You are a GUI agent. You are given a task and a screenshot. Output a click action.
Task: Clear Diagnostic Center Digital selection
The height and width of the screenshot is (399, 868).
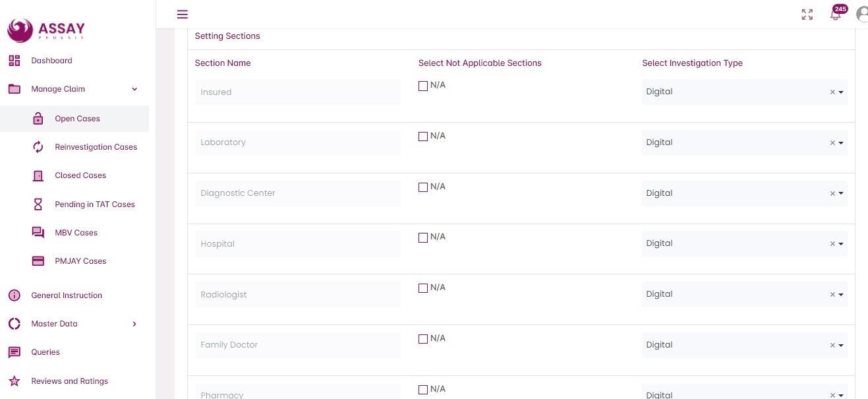pyautogui.click(x=832, y=193)
